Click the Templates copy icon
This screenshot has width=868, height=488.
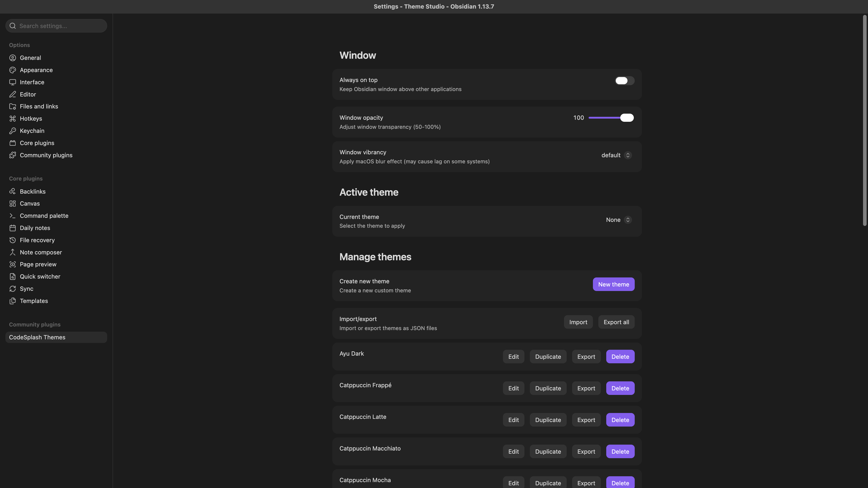coord(12,301)
